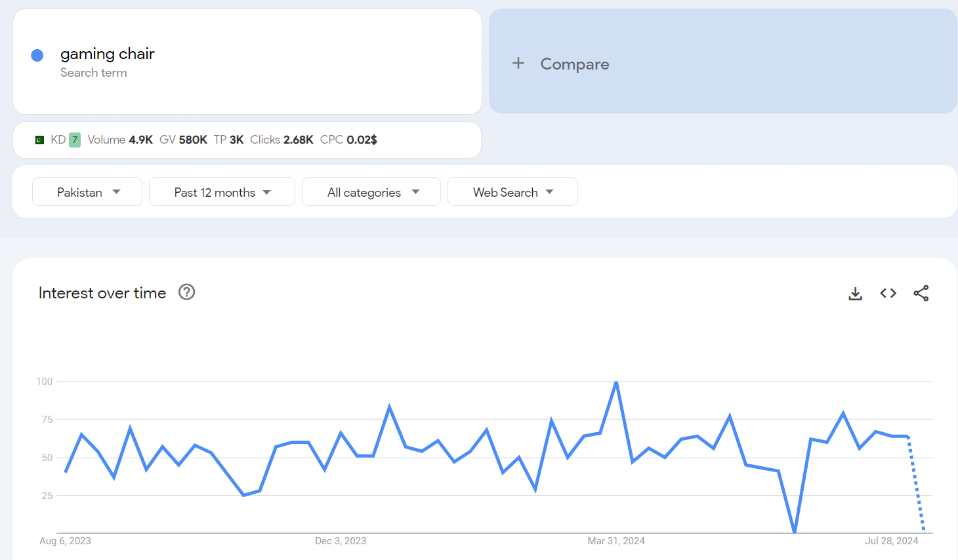Image resolution: width=958 pixels, height=560 pixels.
Task: Change the Web Search type dropdown
Action: (512, 192)
